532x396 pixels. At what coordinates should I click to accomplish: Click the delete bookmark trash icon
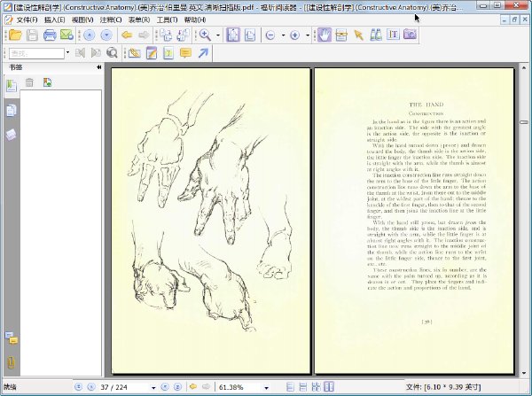point(29,82)
